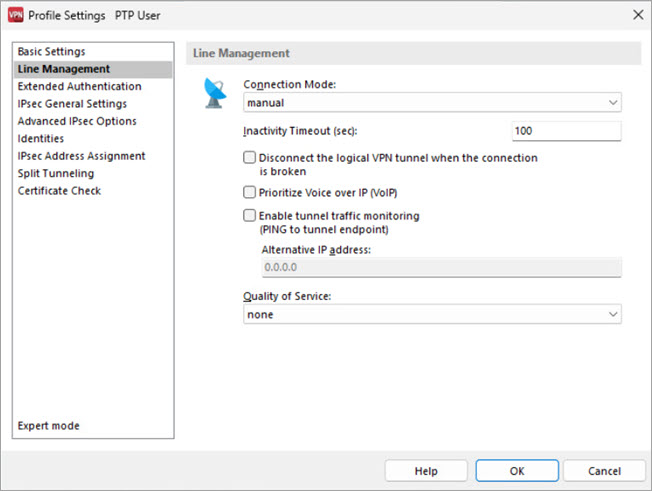Expand the Quality of Service dropdown

[432, 314]
